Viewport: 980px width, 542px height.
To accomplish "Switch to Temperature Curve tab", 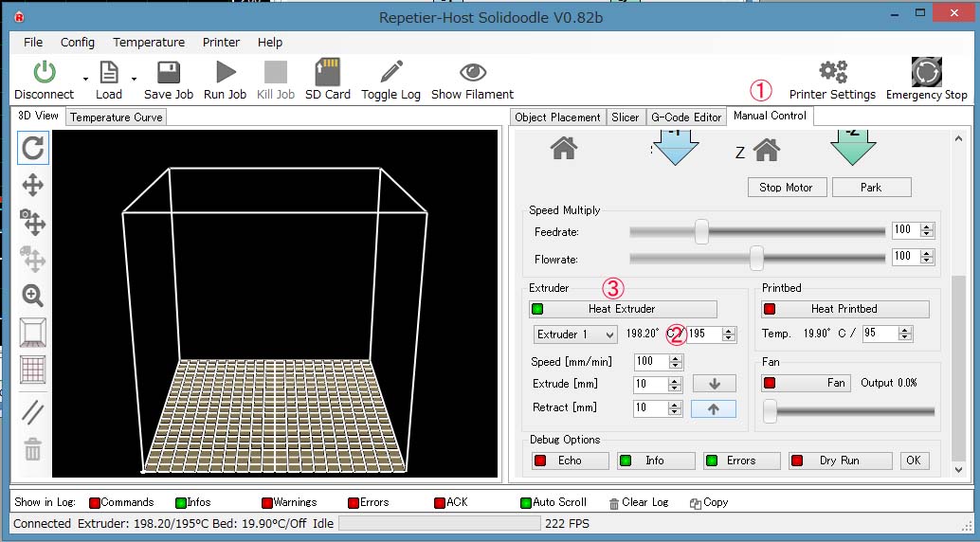I will pyautogui.click(x=117, y=117).
